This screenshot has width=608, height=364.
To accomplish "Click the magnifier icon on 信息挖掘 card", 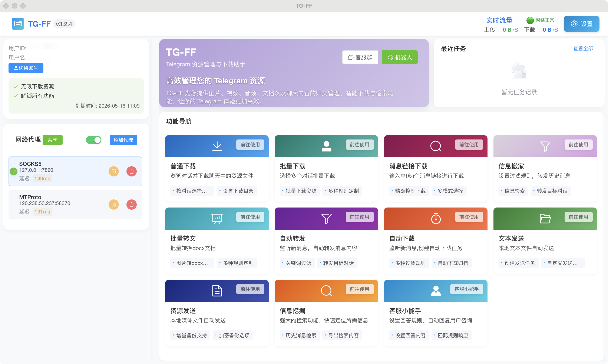I will pos(326,291).
